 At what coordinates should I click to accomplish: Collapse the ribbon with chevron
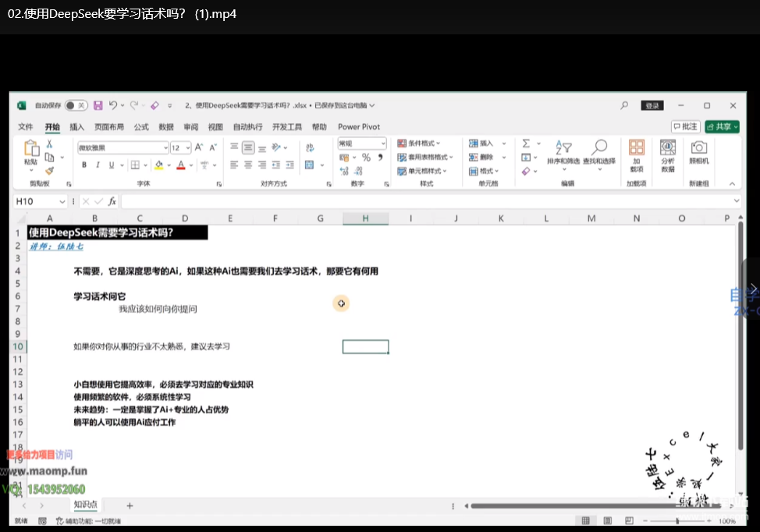coord(732,183)
